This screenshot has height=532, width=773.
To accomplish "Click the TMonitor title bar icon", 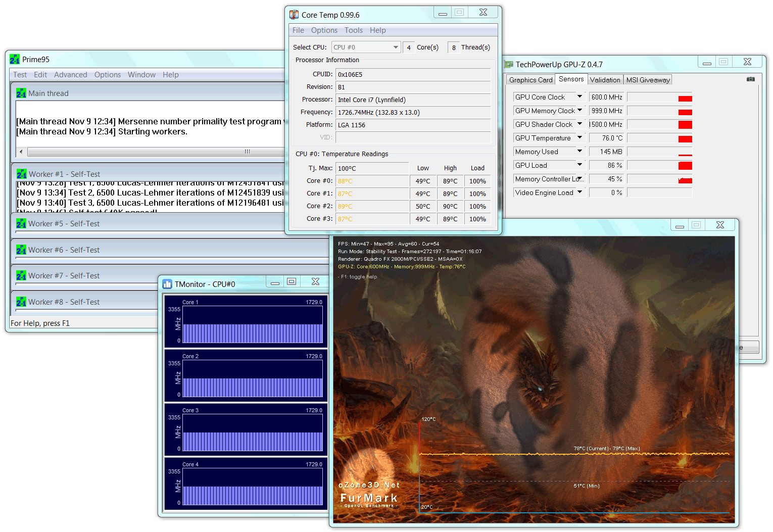I will tap(167, 284).
